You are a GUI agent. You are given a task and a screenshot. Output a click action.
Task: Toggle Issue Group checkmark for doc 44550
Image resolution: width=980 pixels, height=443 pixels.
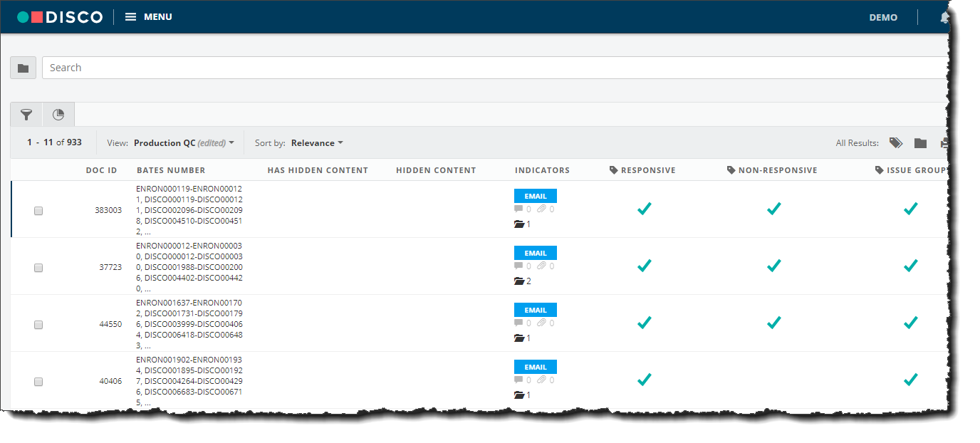pyautogui.click(x=910, y=323)
